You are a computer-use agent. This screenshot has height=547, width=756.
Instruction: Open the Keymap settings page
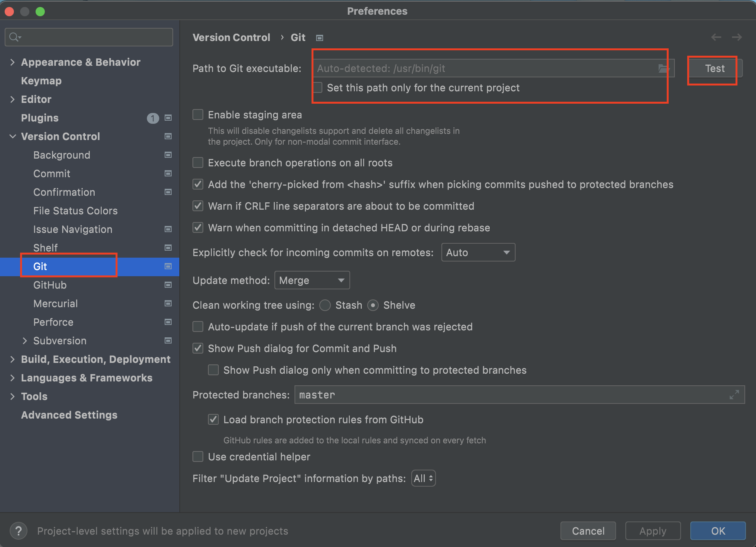coord(41,80)
